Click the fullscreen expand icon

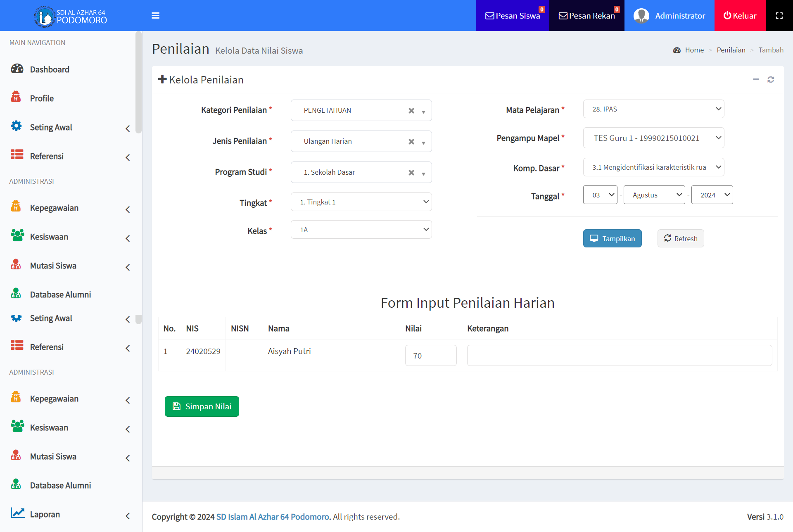[x=779, y=16]
